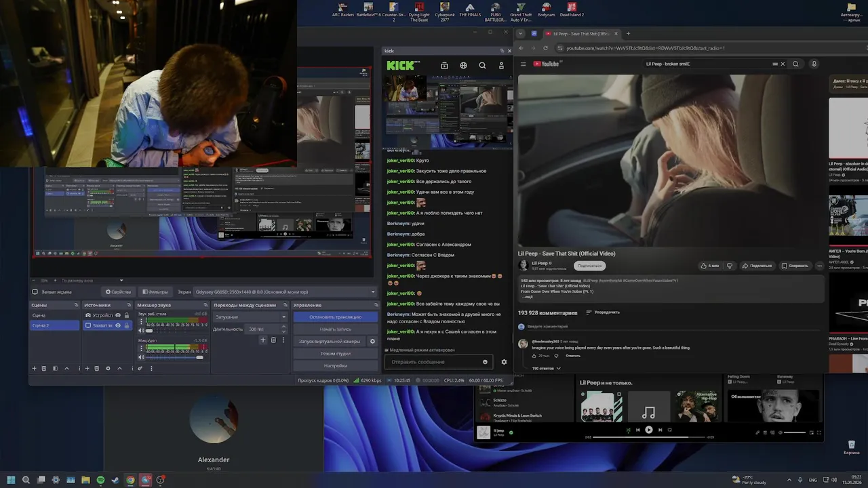Open transition options three-dot menu
The height and width of the screenshot is (488, 868).
283,340
